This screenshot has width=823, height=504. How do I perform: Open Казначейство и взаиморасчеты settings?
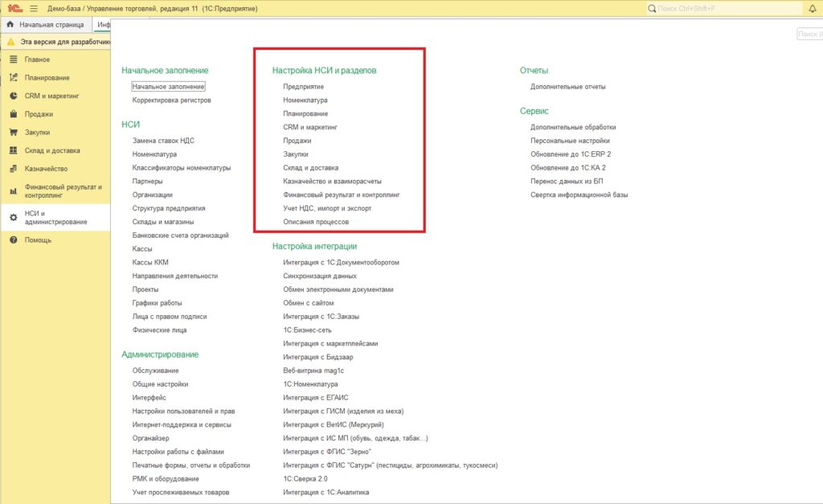332,182
